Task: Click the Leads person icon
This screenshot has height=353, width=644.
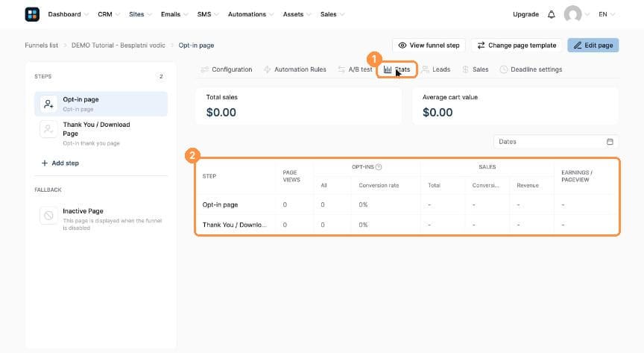Action: tap(426, 69)
